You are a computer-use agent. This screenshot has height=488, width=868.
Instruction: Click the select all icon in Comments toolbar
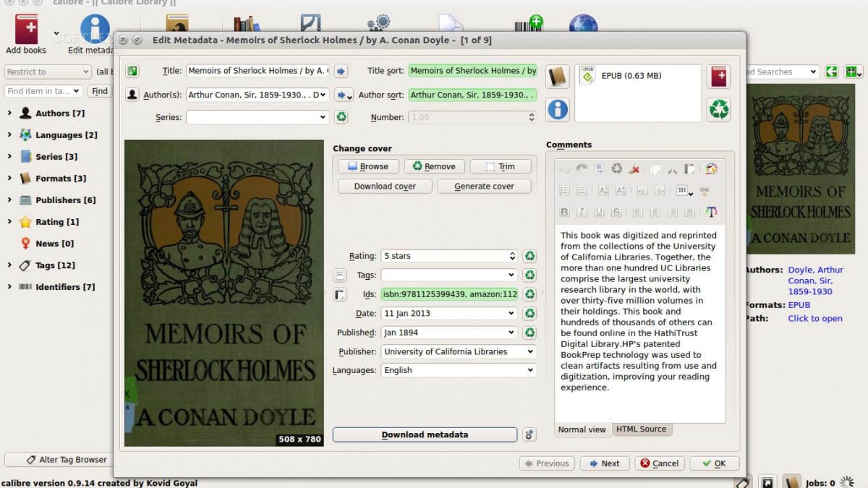coord(599,169)
